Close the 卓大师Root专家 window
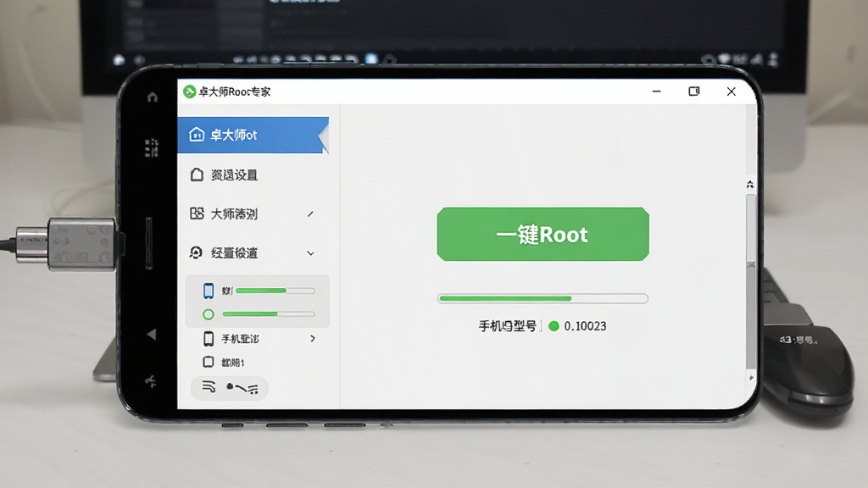 click(732, 91)
